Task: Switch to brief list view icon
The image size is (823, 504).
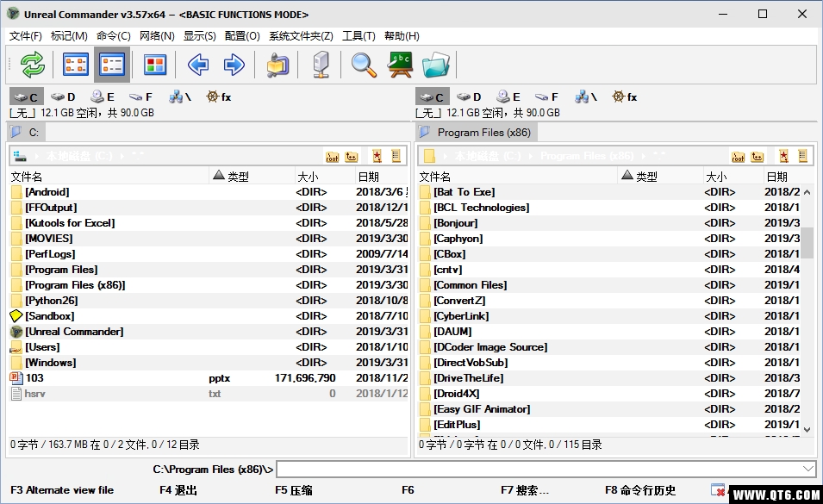Action: [x=76, y=65]
